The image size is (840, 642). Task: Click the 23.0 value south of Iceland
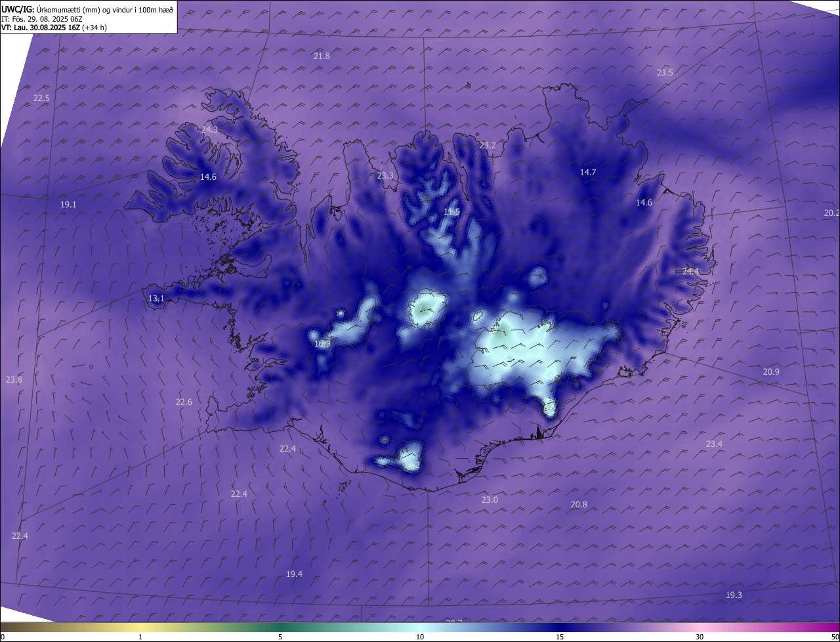tap(490, 500)
